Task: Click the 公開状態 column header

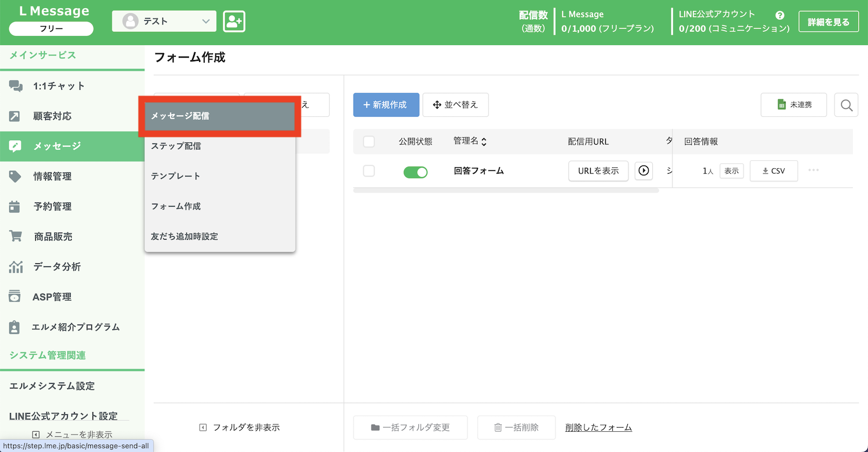Action: [x=415, y=141]
